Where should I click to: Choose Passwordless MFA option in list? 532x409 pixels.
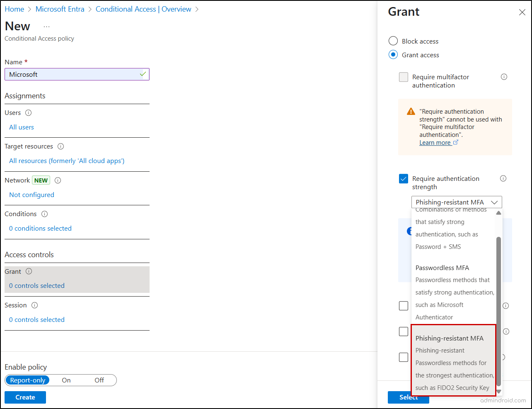[454, 292]
